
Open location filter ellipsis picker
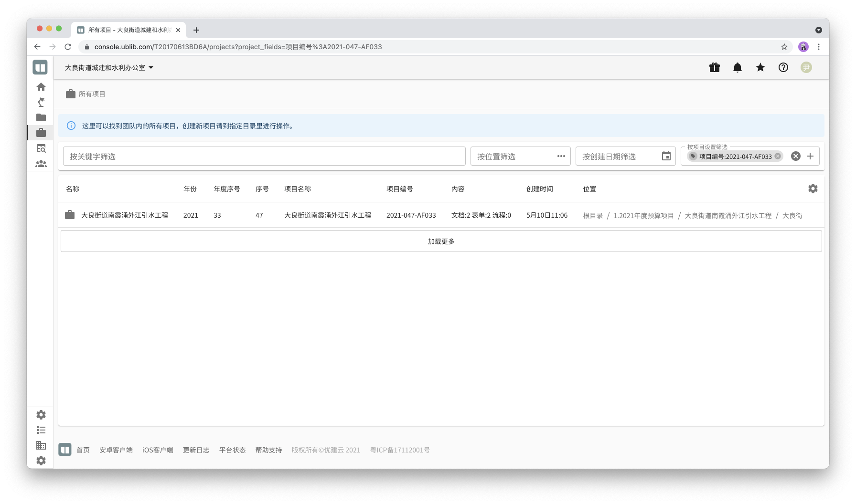[561, 156]
